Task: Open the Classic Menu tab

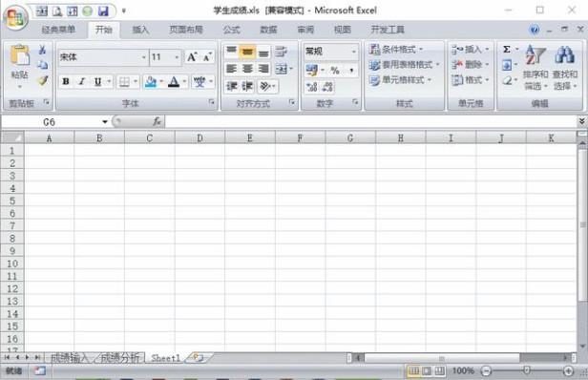Action: 58,30
